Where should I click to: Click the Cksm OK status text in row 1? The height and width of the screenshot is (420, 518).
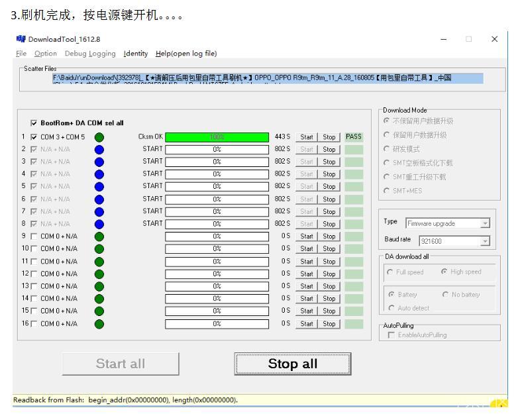coord(150,137)
